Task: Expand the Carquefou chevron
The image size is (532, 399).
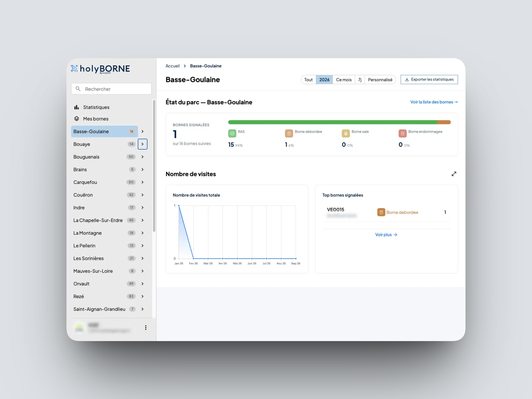Action: 142,182
